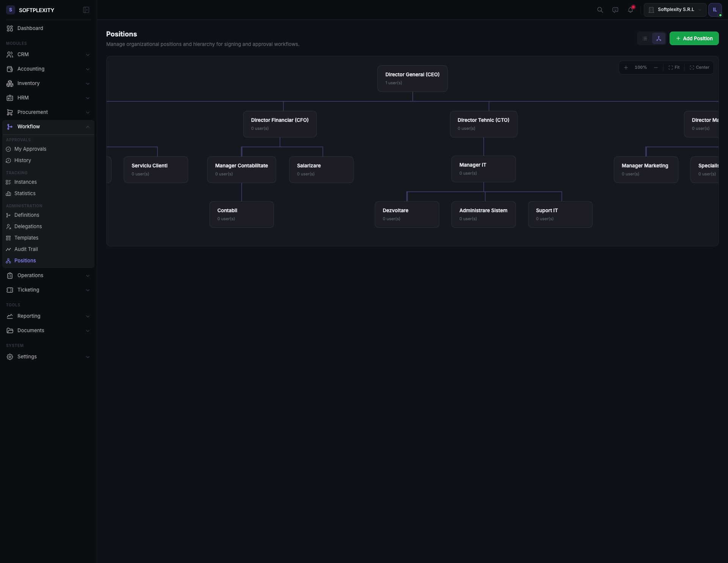Click the zoom in plus icon
Screen dimensions: 728x563
coord(626,67)
